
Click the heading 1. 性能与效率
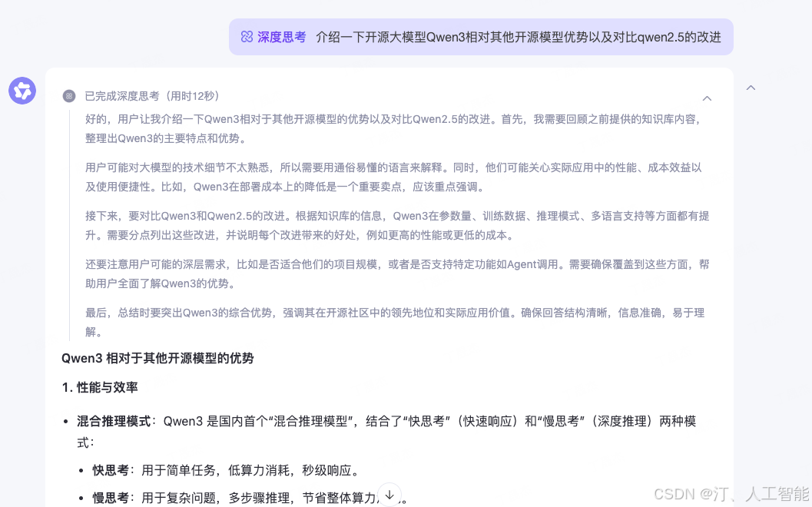99,387
